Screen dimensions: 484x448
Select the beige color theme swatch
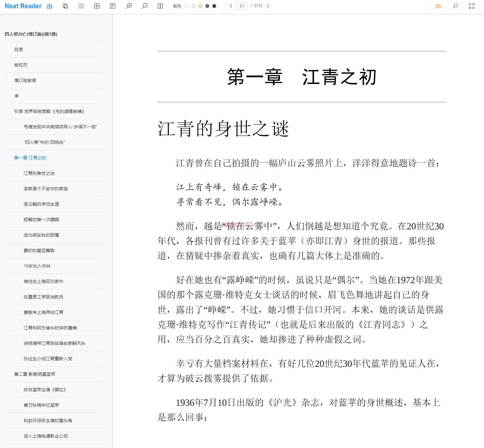coord(193,6)
